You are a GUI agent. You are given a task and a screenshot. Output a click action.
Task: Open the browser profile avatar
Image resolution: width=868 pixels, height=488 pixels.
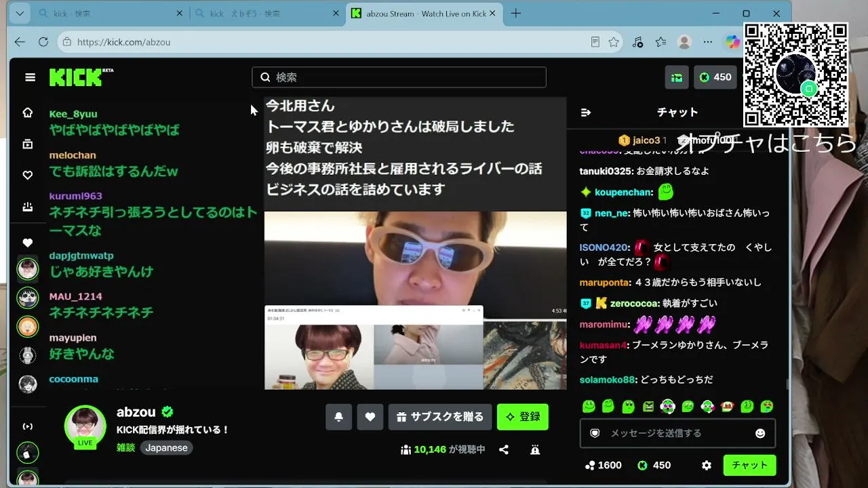pyautogui.click(x=685, y=42)
